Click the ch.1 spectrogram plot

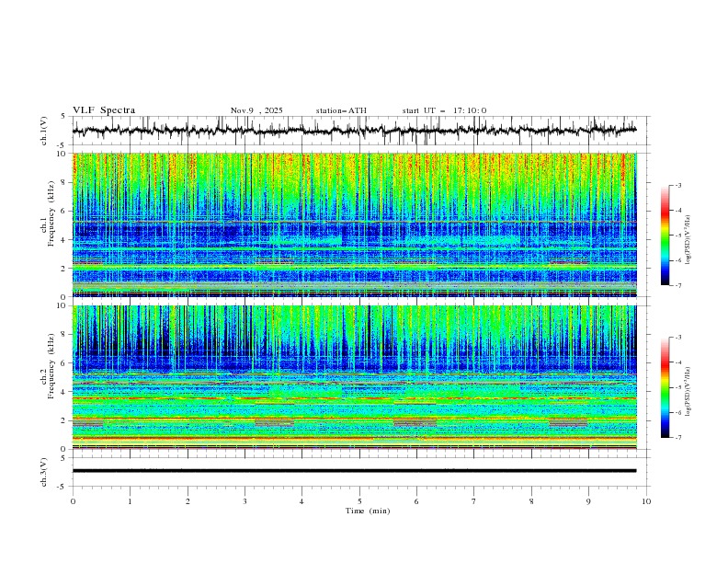pos(355,224)
